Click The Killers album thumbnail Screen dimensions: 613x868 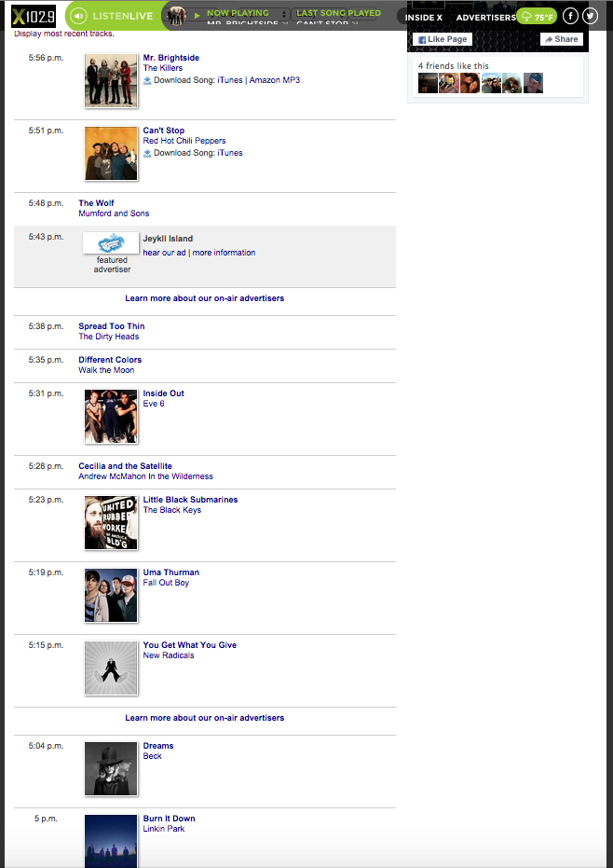tap(111, 80)
